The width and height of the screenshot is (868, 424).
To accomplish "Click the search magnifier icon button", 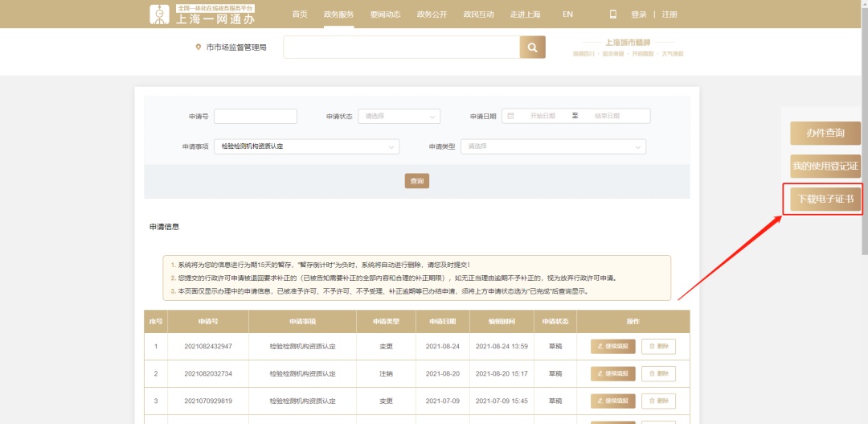I will pos(532,47).
